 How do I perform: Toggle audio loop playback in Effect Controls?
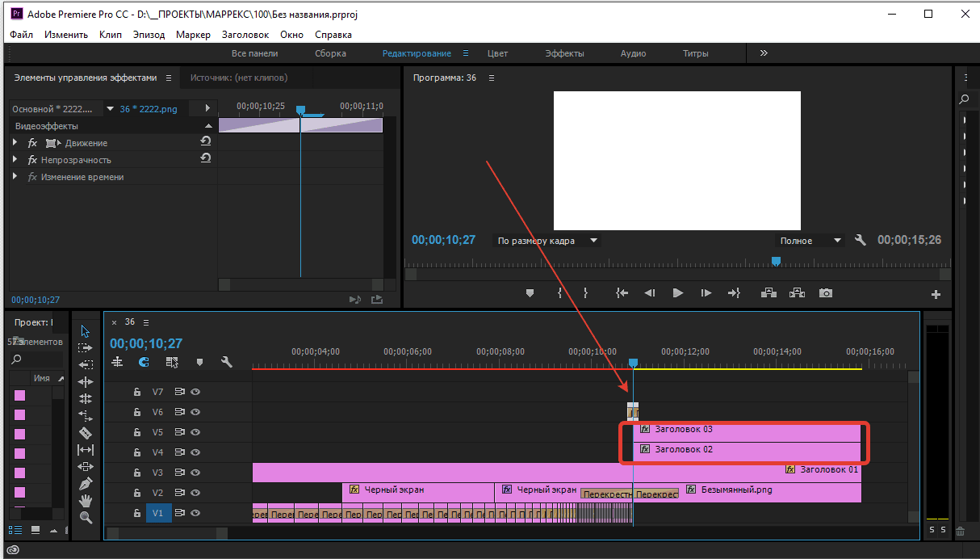[355, 300]
